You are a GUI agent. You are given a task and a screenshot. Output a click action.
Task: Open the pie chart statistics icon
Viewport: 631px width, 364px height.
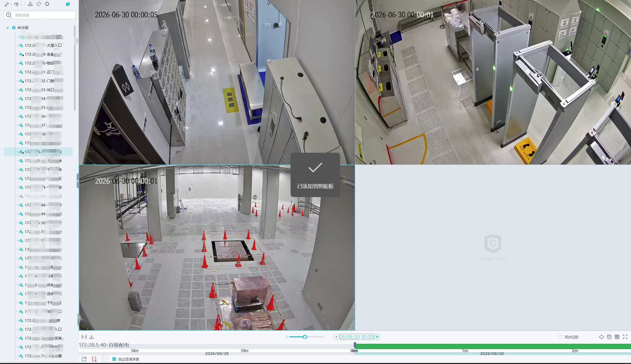68,4
